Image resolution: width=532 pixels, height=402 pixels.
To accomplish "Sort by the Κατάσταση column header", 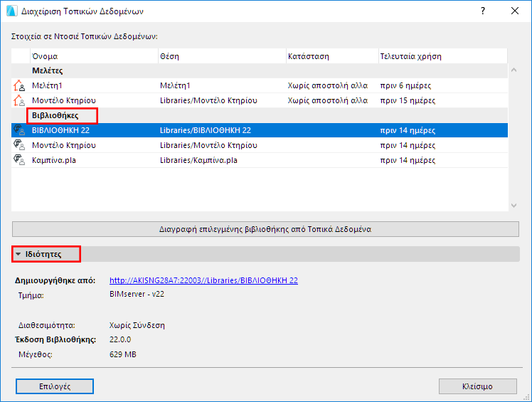I will [x=332, y=56].
